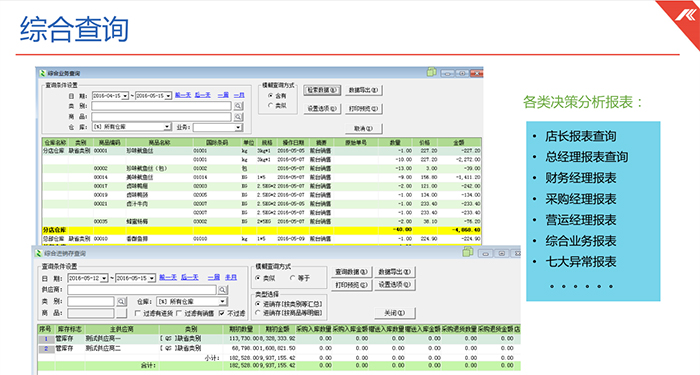This screenshot has height=375, width=700.
Task: Click the app logo icon of 综合业务查询 window
Action: 42,73
